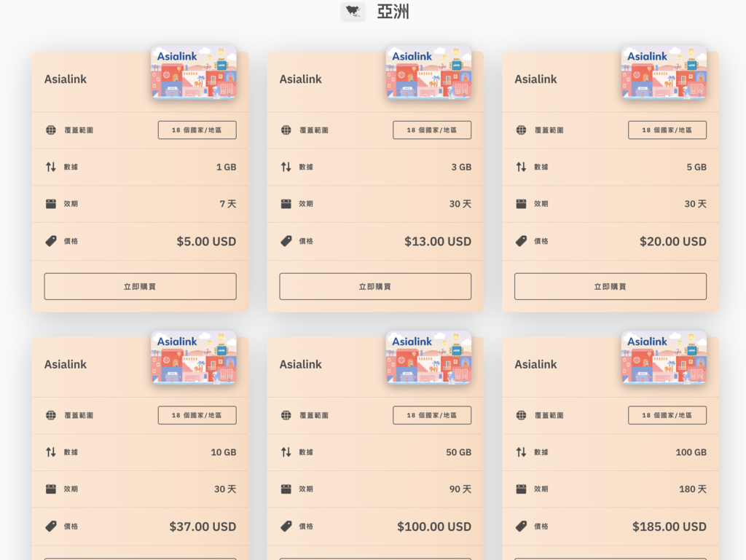The height and width of the screenshot is (560, 746).
Task: Click the globe icon in the 3 GB card
Action: (286, 130)
